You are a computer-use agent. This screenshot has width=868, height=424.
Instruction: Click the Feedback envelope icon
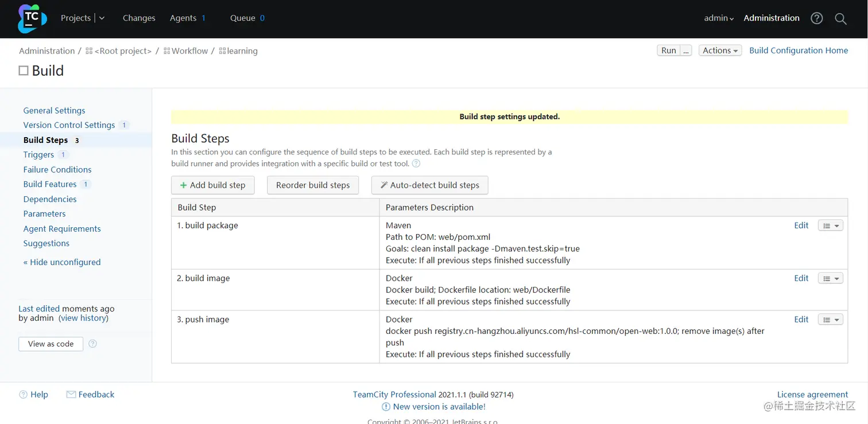coord(71,395)
